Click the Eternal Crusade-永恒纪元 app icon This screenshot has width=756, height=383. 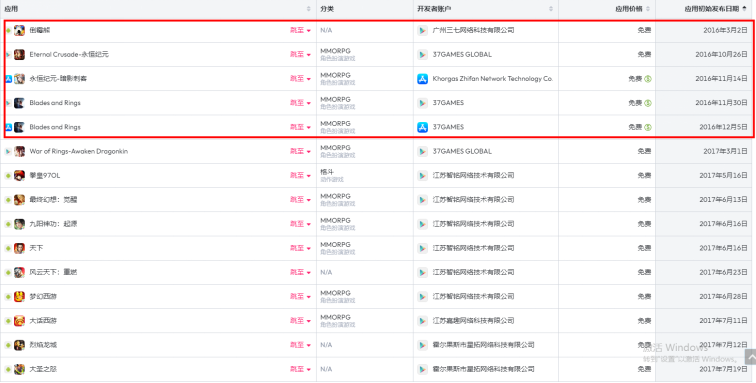(19, 55)
